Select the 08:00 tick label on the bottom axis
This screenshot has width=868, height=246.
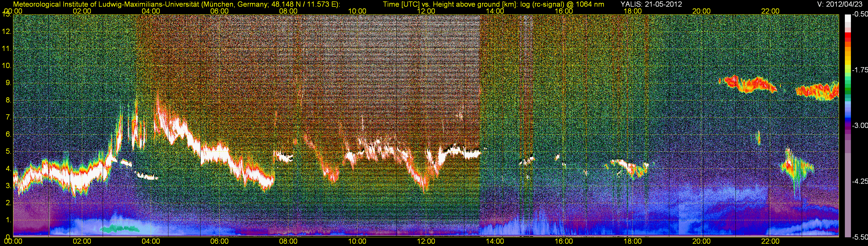(x=288, y=242)
